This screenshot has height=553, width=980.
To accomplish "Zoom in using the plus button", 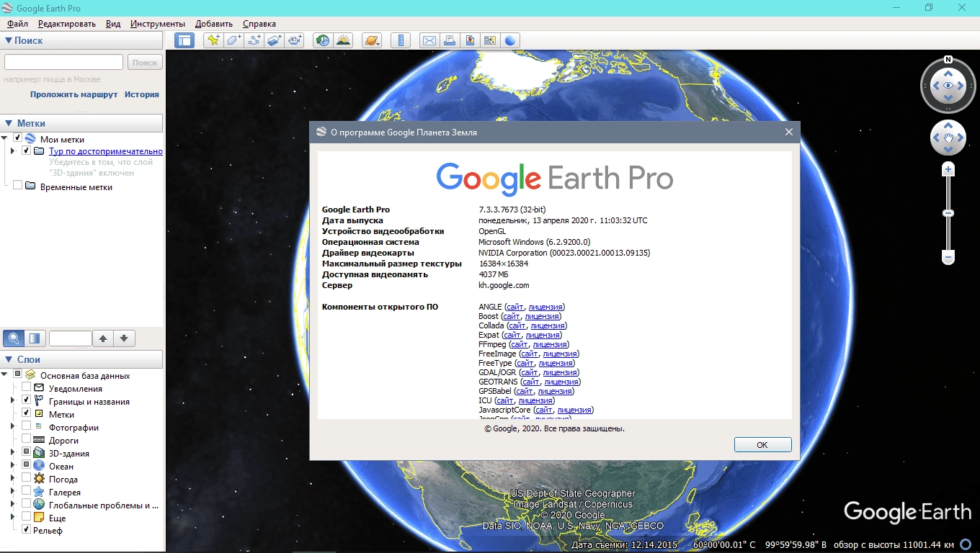I will pyautogui.click(x=948, y=170).
